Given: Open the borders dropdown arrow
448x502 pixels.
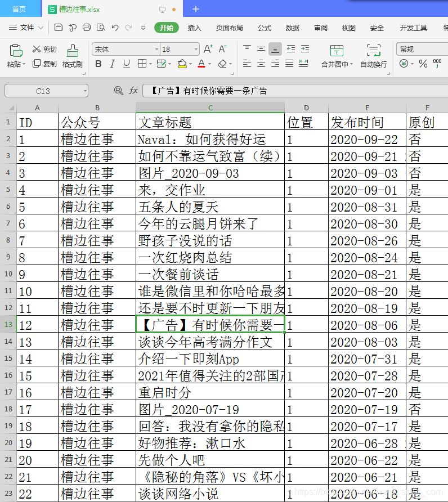Looking at the screenshot, I should click(x=150, y=64).
